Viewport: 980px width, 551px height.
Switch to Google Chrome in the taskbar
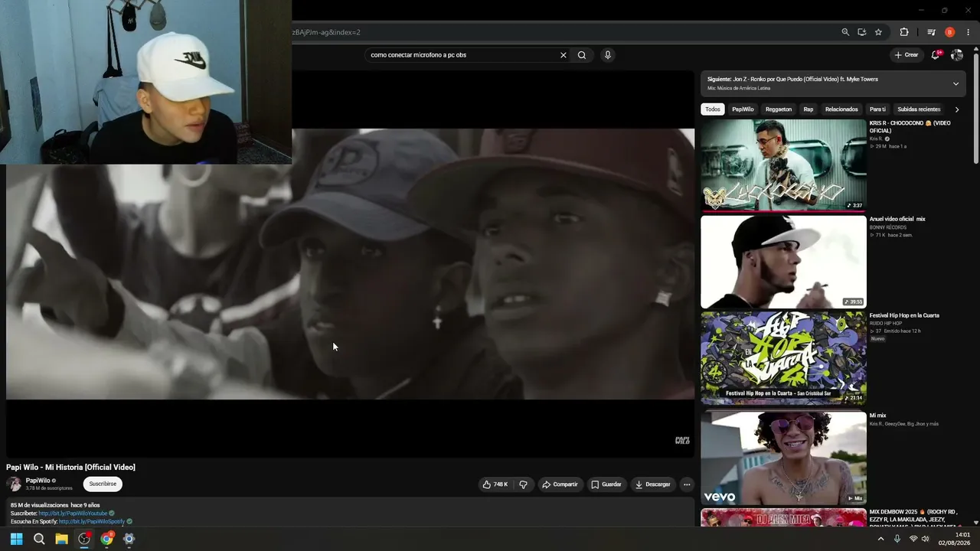click(106, 539)
